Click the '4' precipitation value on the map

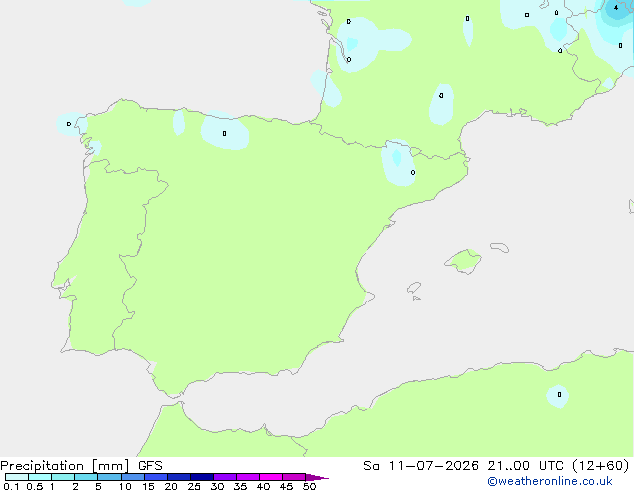coord(616,7)
